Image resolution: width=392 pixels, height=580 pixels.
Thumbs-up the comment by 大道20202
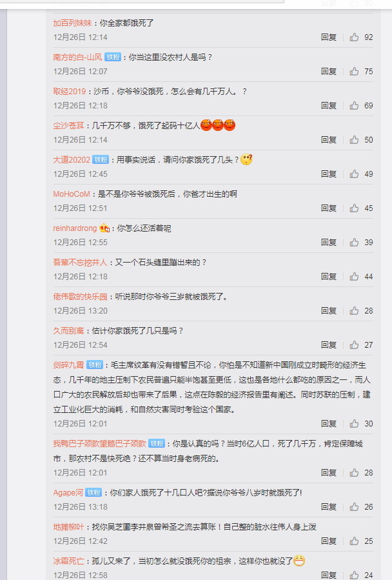354,174
